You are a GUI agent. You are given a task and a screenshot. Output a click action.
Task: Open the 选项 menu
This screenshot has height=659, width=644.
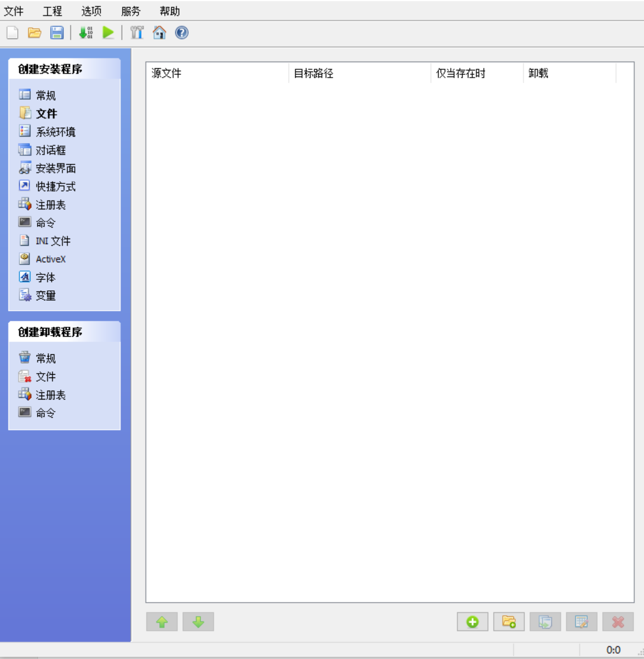pyautogui.click(x=91, y=12)
